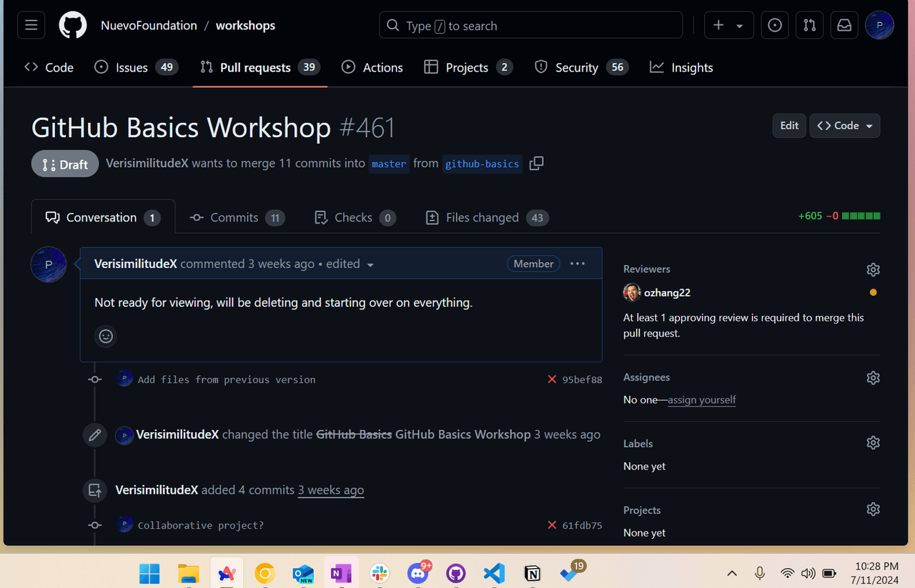
Task: Open the issues icon in header
Action: click(x=775, y=26)
